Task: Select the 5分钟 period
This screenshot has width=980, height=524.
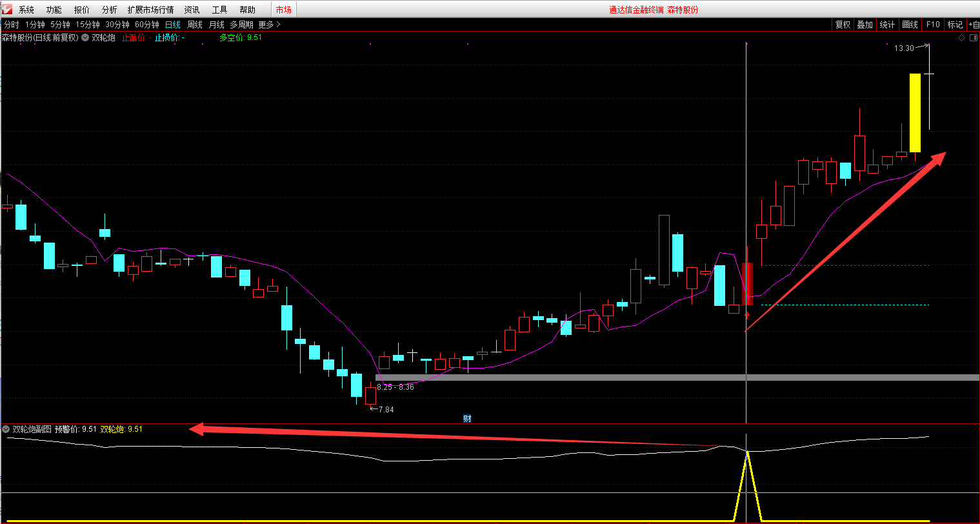Action: pyautogui.click(x=60, y=25)
